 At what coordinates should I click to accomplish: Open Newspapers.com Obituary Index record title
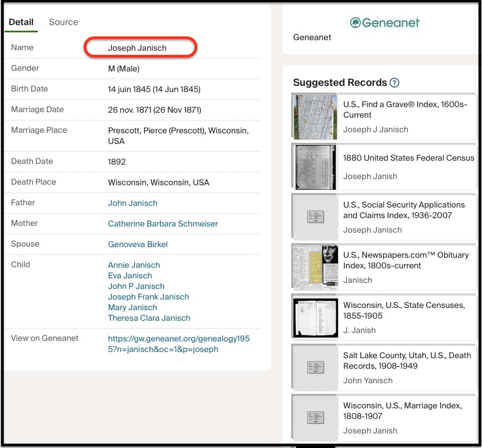point(406,261)
